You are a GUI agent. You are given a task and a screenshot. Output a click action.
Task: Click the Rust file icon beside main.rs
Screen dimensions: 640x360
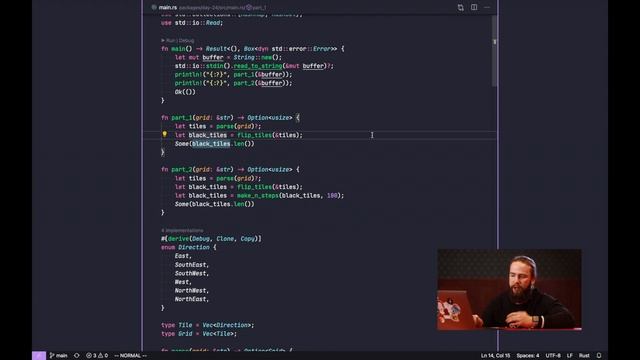pyautogui.click(x=154, y=7)
